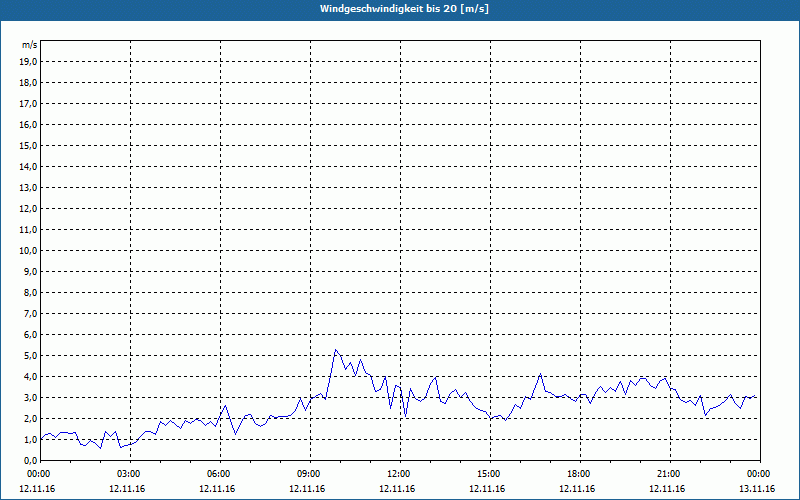Select the '3,0' wind speed label
Viewport: 800px width, 500px height.
tap(31, 397)
